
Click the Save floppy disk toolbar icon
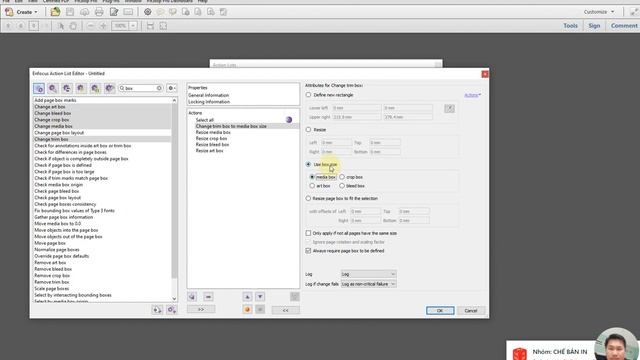pyautogui.click(x=70, y=12)
